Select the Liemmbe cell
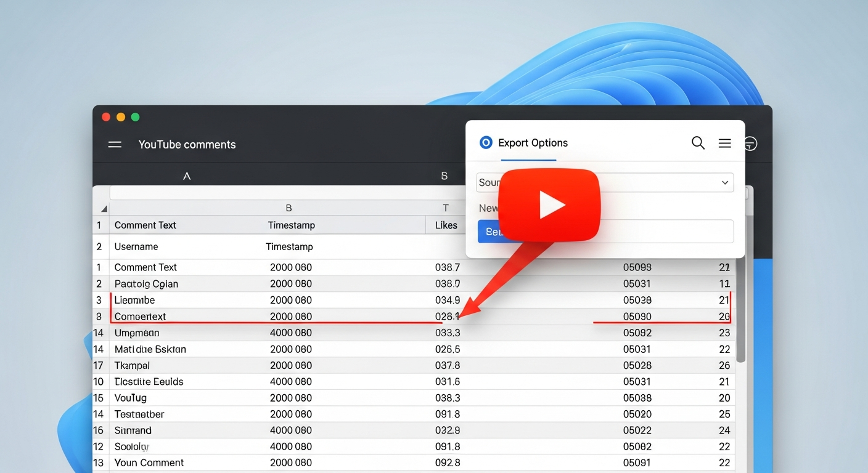The image size is (868, 473). (x=134, y=301)
